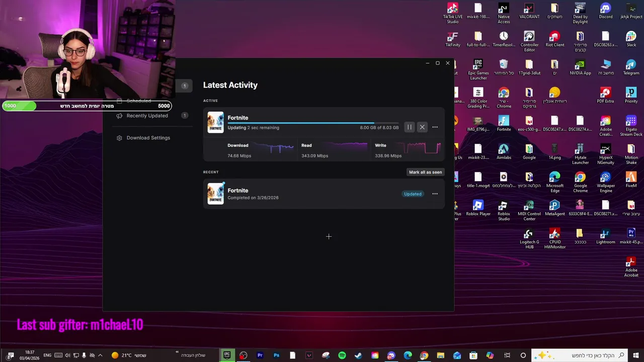This screenshot has width=644, height=362.
Task: Open NVIDIA App desktop icon
Action: 580,67
